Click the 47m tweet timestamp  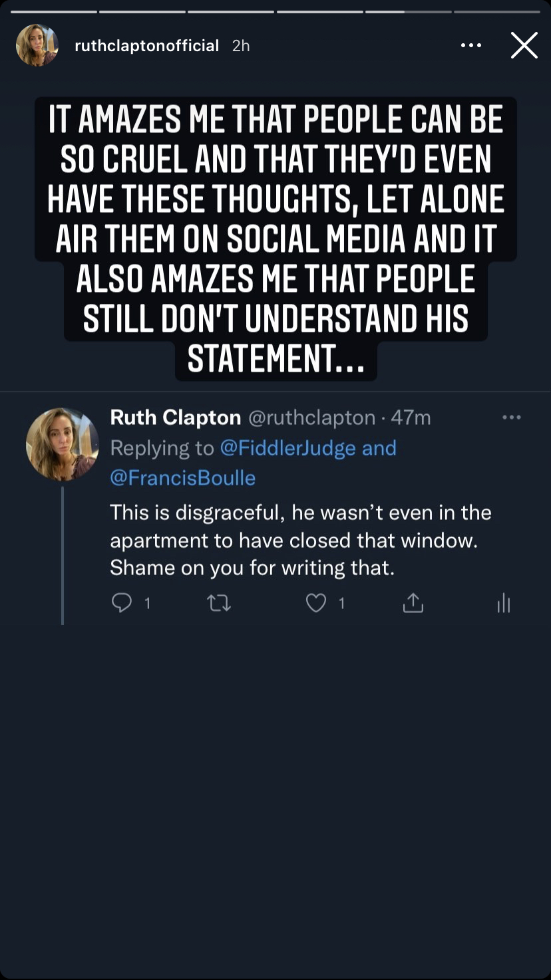click(x=411, y=418)
